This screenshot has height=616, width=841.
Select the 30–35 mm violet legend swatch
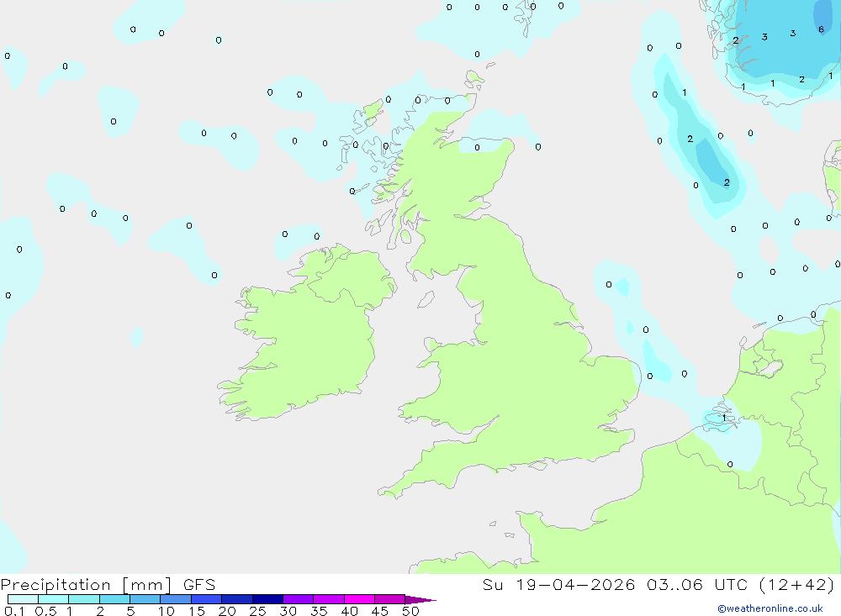[x=299, y=599]
